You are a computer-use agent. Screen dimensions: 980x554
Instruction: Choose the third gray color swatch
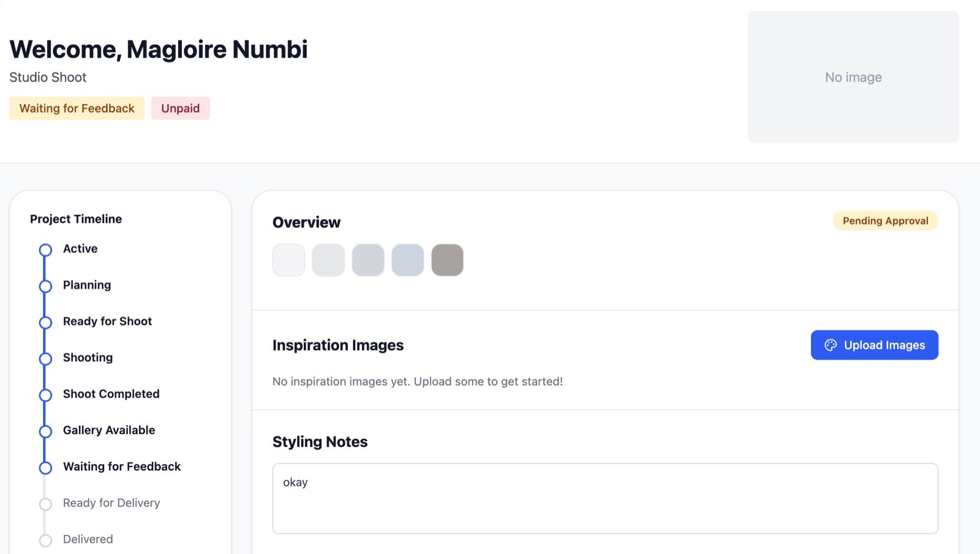pyautogui.click(x=368, y=260)
